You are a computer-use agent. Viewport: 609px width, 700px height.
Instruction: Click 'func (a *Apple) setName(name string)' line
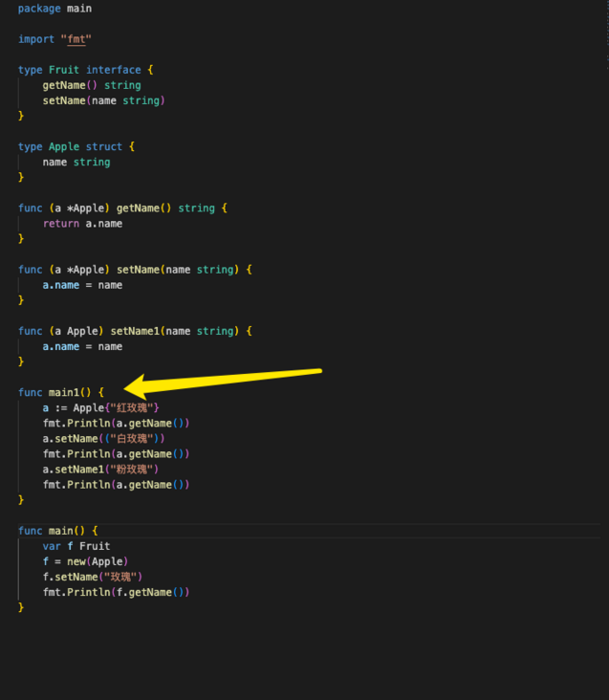point(135,270)
